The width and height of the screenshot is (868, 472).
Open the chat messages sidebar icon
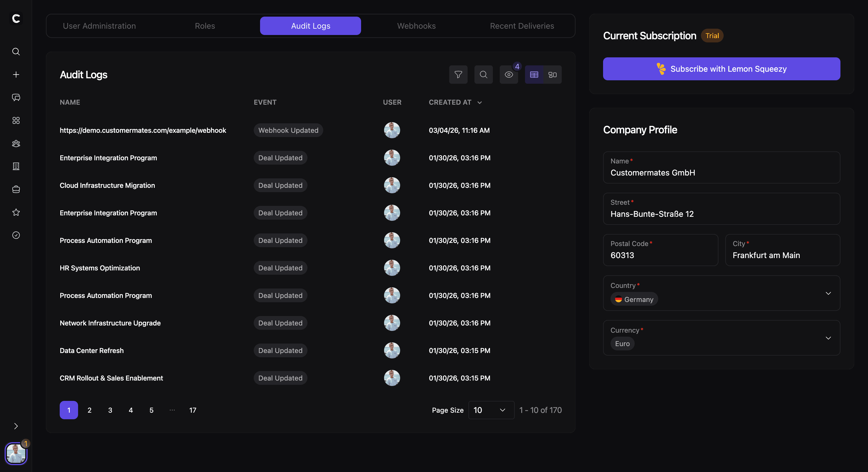[x=16, y=97]
